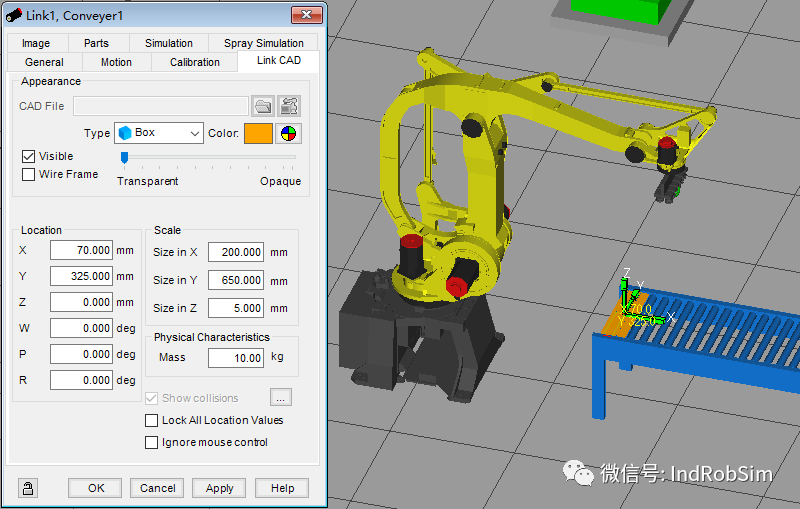The height and width of the screenshot is (509, 800).
Task: Click the Help button
Action: tap(282, 488)
